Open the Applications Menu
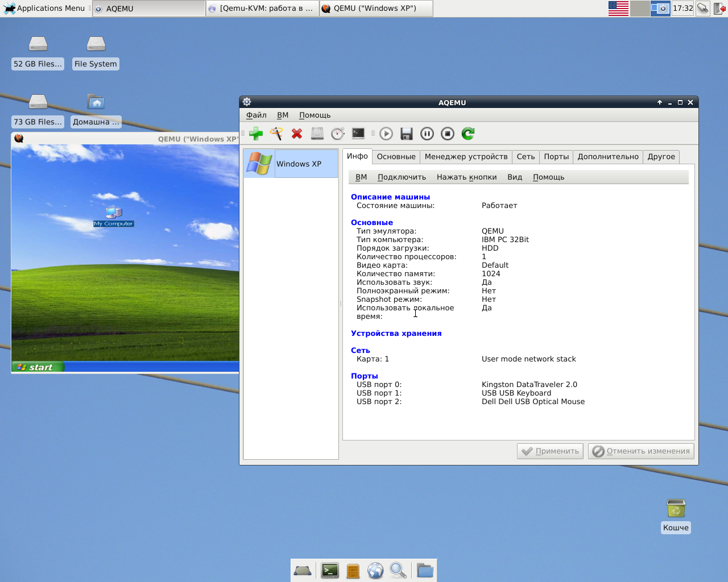The width and height of the screenshot is (728, 582). (x=44, y=9)
